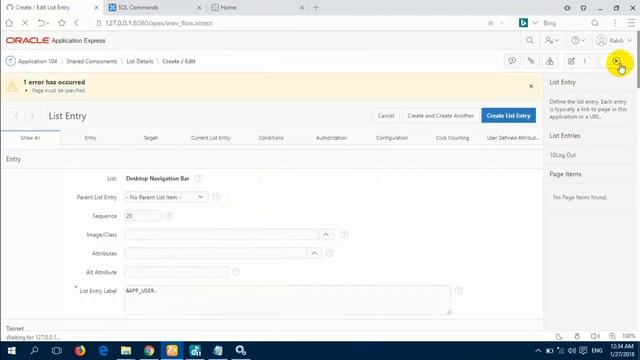
Task: Click the Oracle Application Express logo
Action: [x=56, y=40]
